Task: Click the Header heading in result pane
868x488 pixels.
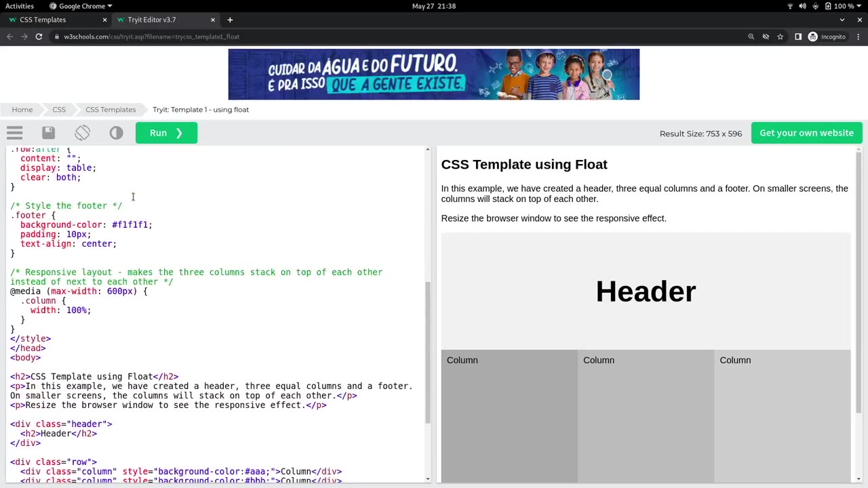Action: pyautogui.click(x=646, y=291)
